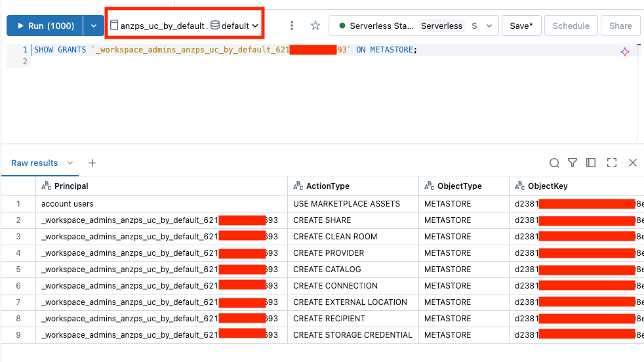This screenshot has width=644, height=362.
Task: Click row number 5 in the results
Action: 18,270
